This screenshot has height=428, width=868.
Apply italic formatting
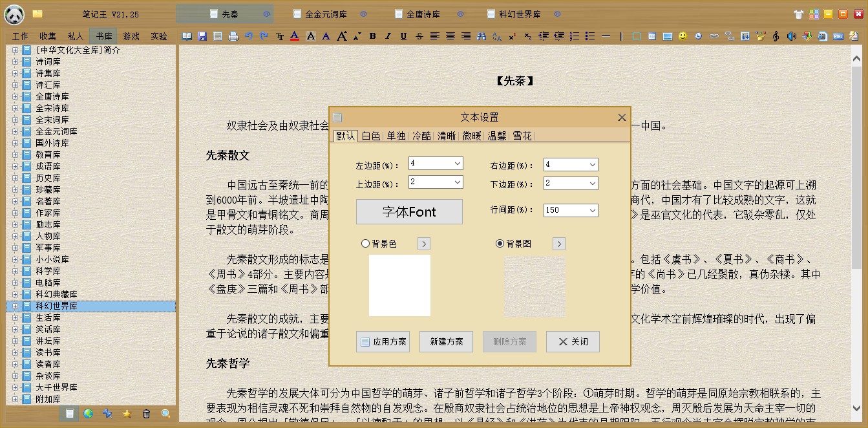coord(387,37)
